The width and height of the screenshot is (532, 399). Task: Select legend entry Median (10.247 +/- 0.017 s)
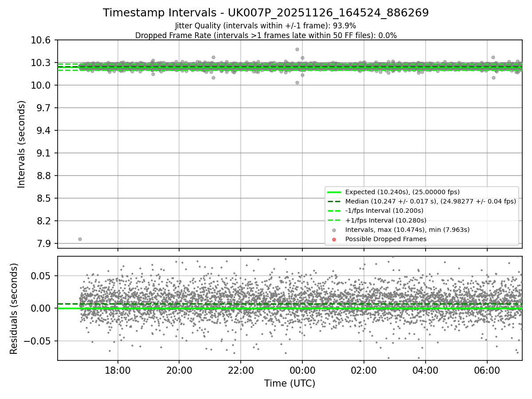[x=431, y=201]
